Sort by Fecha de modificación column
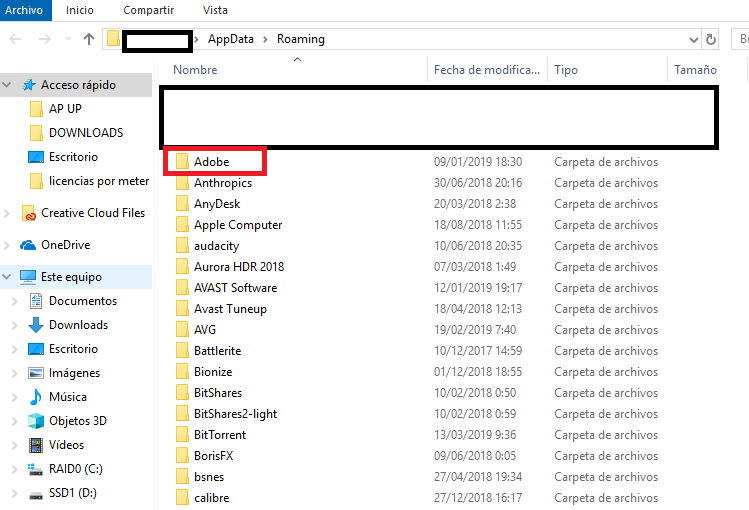 487,70
